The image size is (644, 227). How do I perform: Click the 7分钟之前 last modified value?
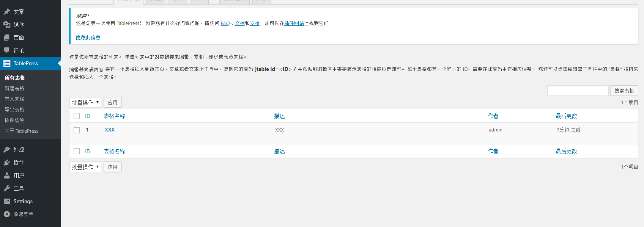click(568, 130)
